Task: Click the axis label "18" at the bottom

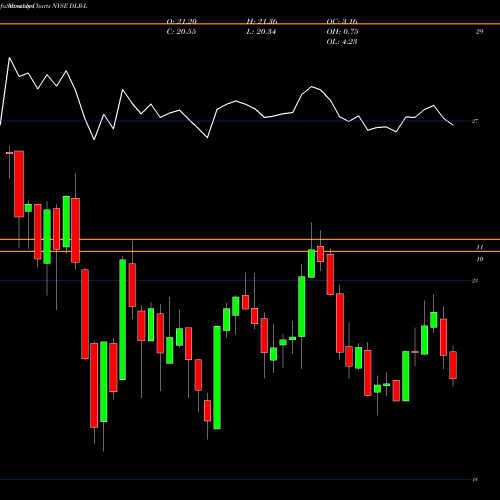Action: coord(475,480)
